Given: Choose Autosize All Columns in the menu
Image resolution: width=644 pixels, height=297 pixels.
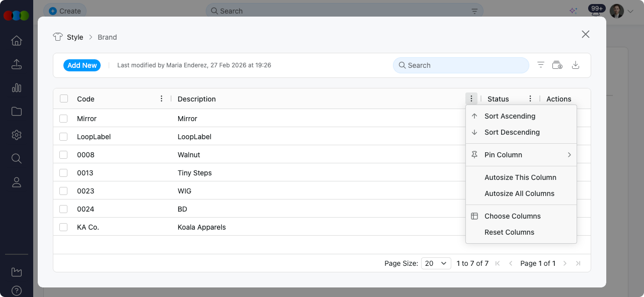Looking at the screenshot, I should [519, 193].
